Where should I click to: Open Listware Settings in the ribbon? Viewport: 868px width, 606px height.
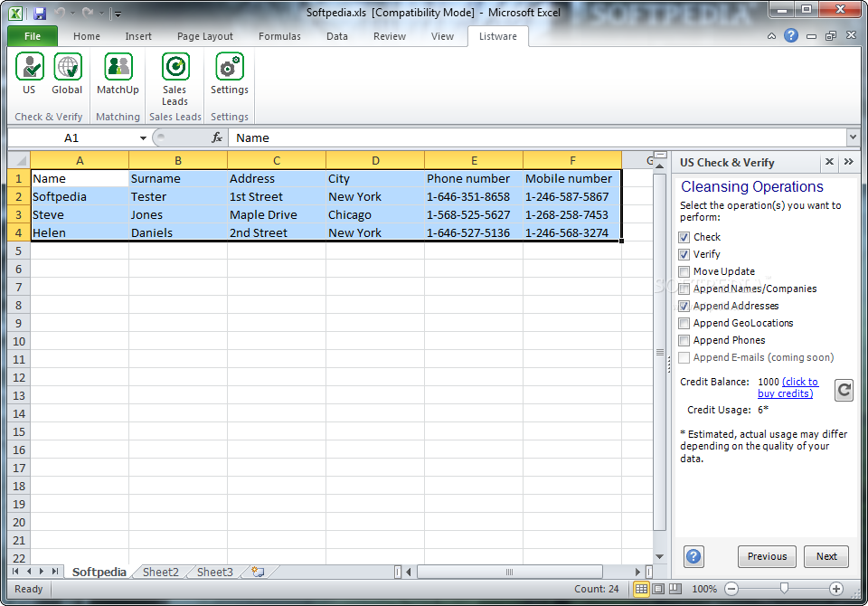pos(229,73)
